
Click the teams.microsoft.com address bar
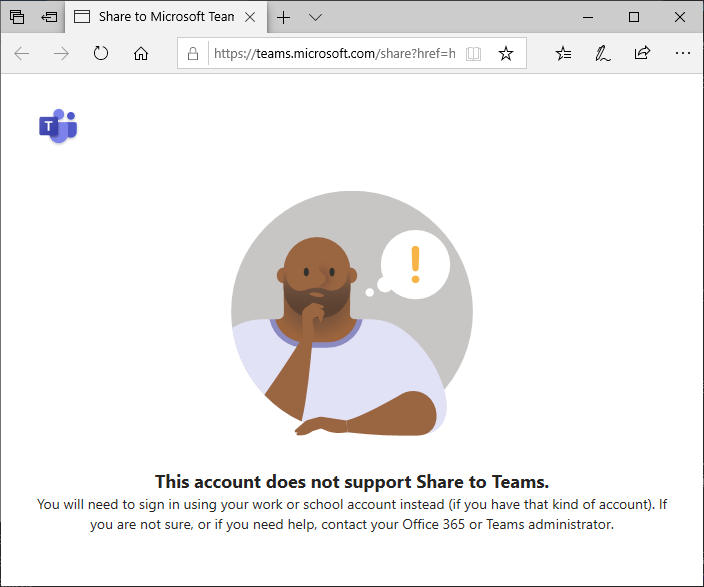click(334, 53)
